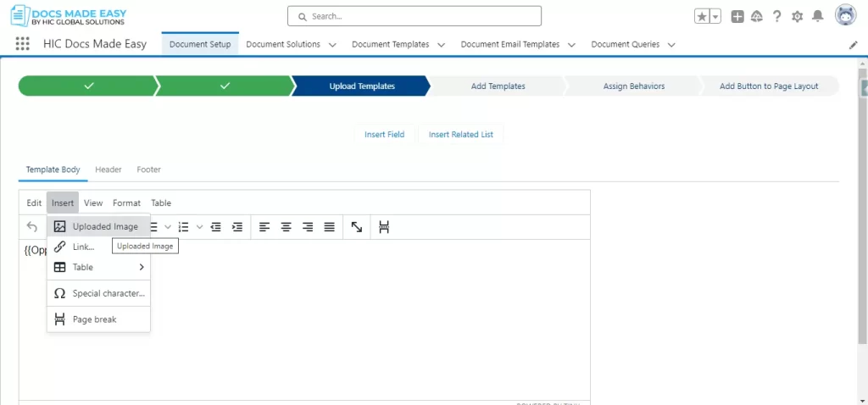Go to first completed setup step
Viewport: 868px width, 405px height.
(88, 86)
